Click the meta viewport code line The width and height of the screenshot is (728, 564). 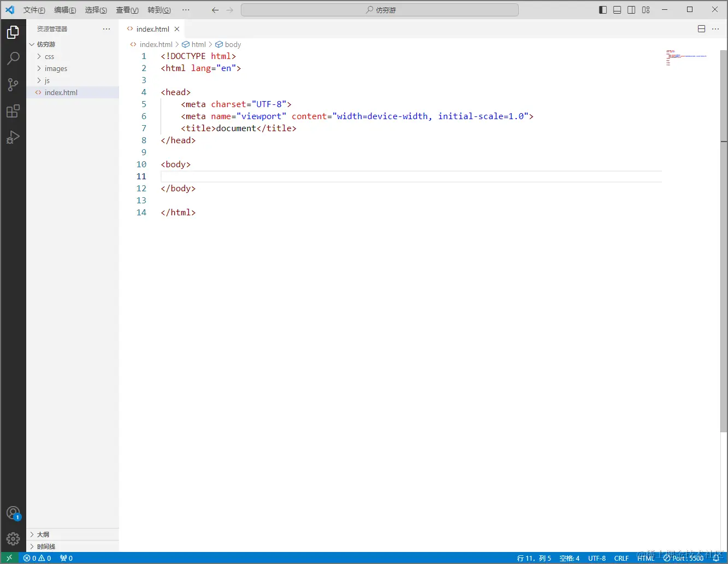click(x=357, y=116)
